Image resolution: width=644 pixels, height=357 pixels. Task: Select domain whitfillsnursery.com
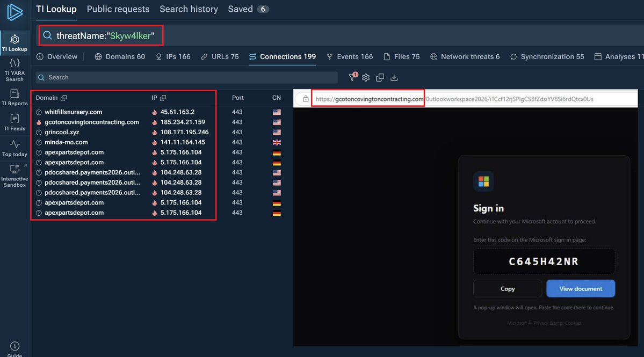tap(74, 112)
